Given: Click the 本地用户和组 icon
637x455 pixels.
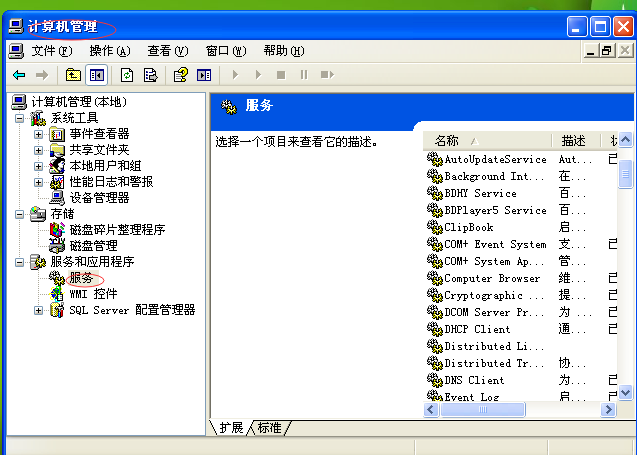Looking at the screenshot, I should pos(57,166).
